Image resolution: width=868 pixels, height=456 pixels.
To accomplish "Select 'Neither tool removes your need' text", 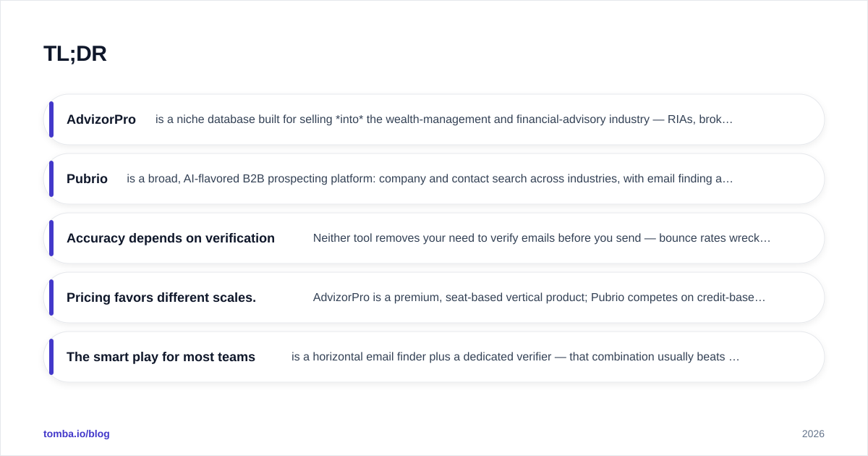I will 542,238.
